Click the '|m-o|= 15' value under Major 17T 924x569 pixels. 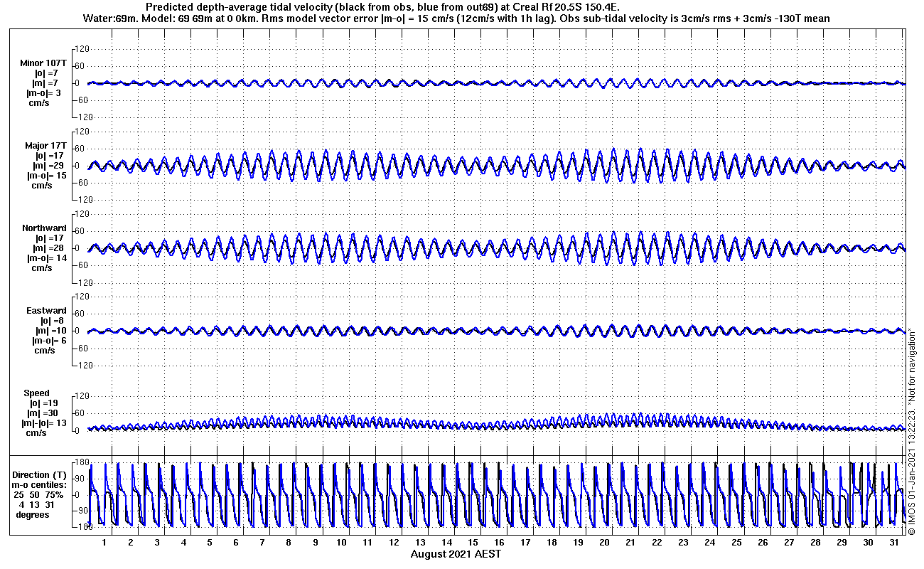pos(47,176)
